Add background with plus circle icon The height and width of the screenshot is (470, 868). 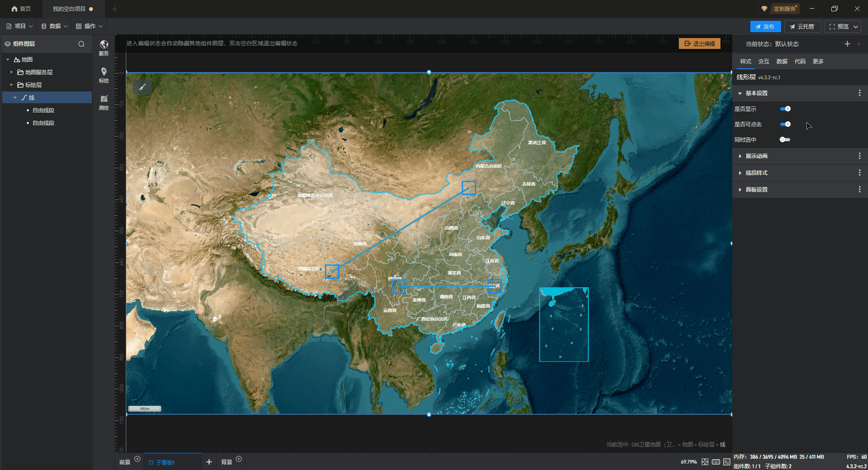(x=239, y=459)
